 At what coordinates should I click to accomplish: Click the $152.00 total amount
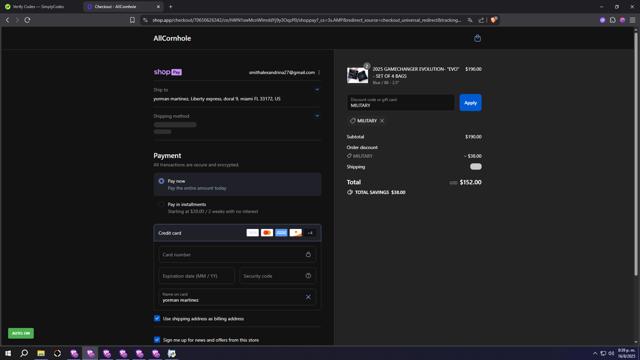pos(471,182)
